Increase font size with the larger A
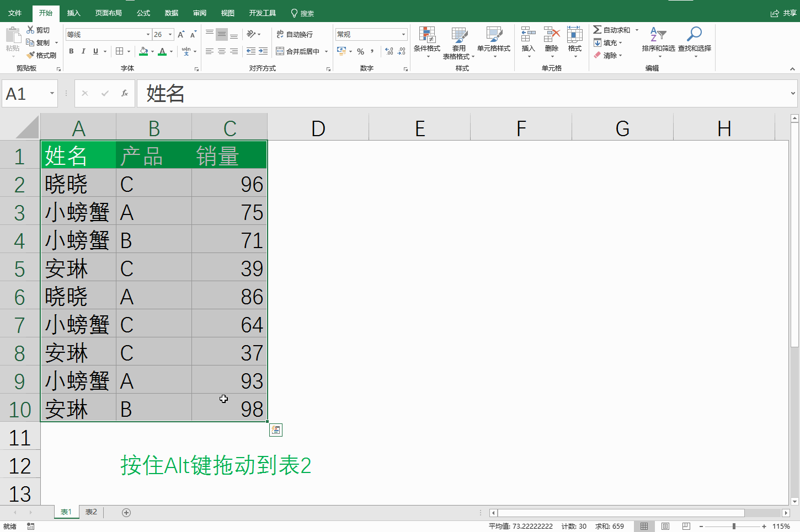 tap(181, 34)
